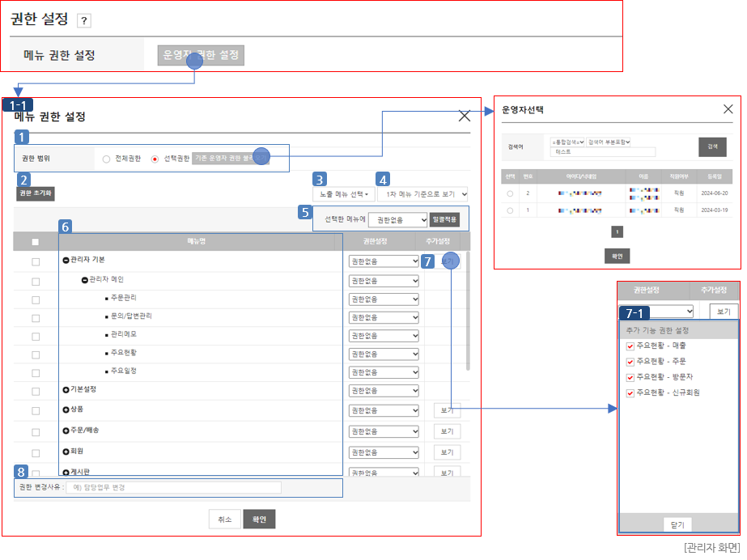Expand the 기본설정 menu node
Screen dimensions: 747x560
coord(66,389)
